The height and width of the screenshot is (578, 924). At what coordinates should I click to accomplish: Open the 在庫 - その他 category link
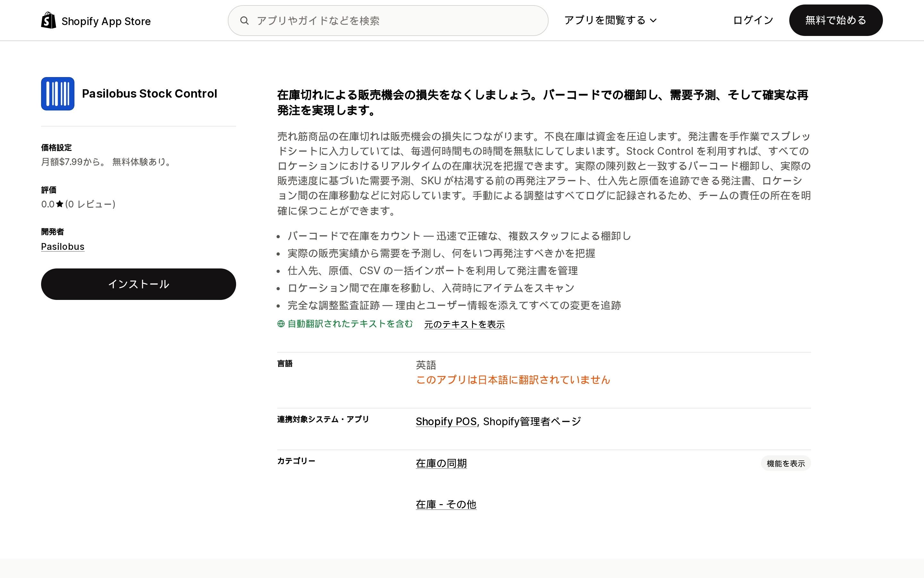coord(446,504)
